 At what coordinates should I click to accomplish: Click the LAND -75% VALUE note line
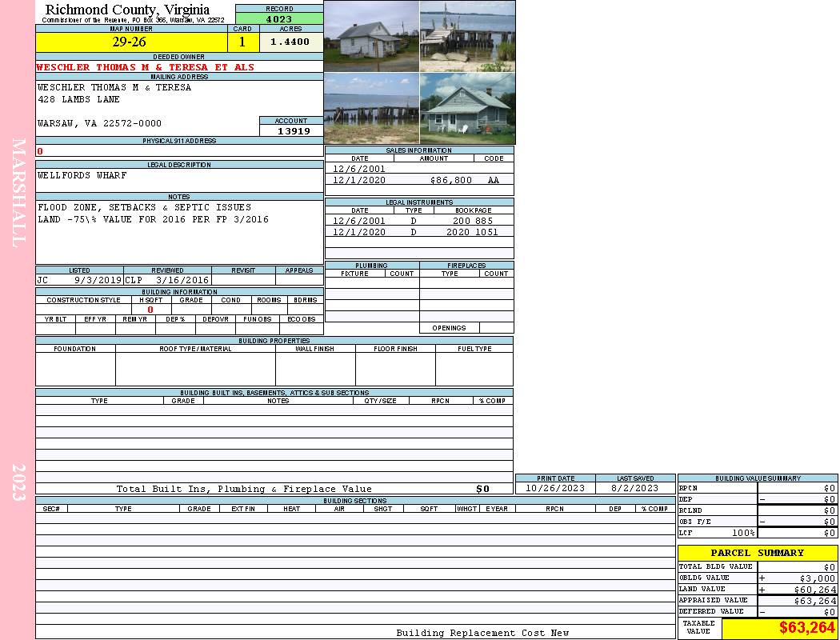pyautogui.click(x=154, y=219)
